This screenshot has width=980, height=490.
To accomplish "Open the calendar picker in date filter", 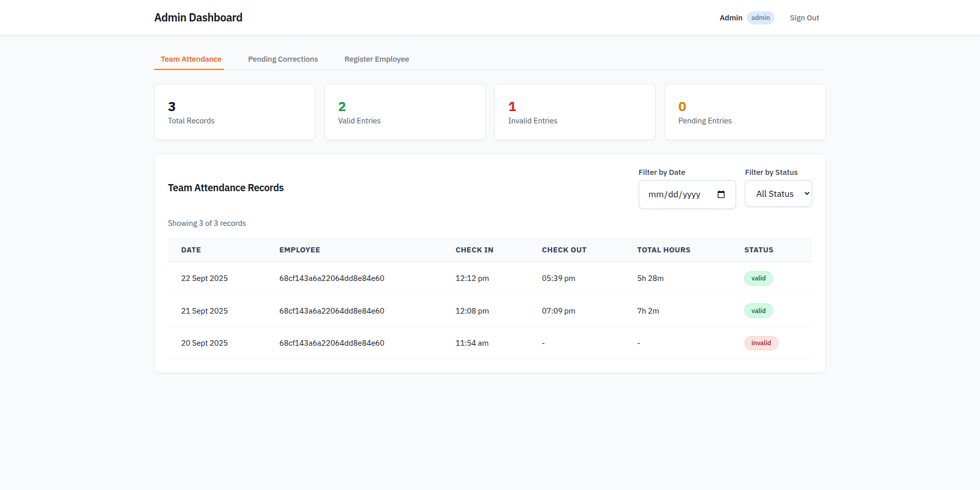I will [x=721, y=194].
